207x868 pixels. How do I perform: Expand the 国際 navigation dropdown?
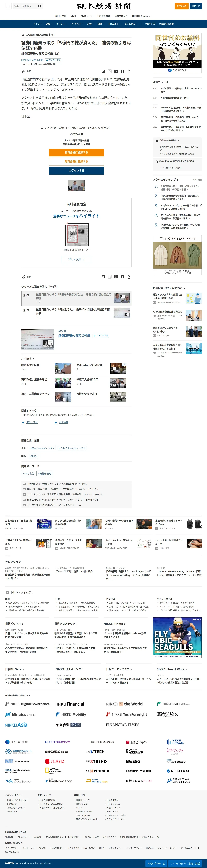(x=101, y=24)
